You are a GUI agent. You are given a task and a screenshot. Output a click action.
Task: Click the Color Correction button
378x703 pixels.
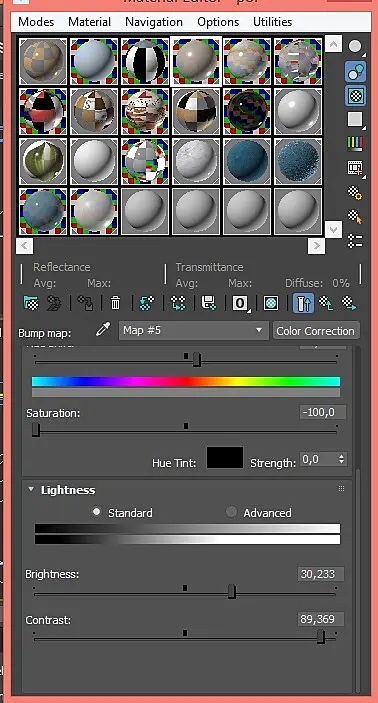pos(316,331)
